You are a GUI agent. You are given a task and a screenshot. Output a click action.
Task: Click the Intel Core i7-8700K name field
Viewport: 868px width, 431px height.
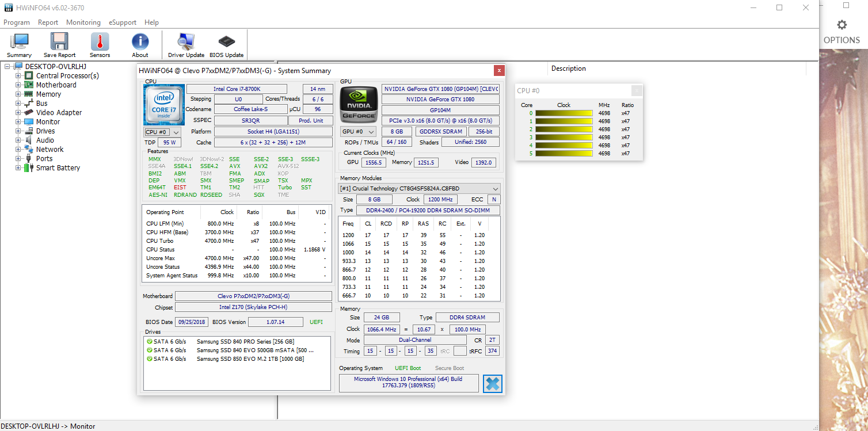coord(237,89)
